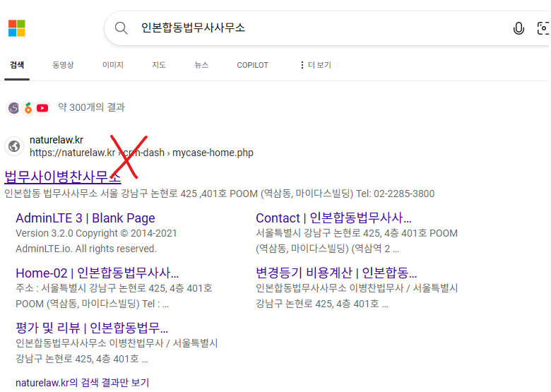The image size is (551, 392).
Task: Open visual search camera icon
Action: point(543,28)
